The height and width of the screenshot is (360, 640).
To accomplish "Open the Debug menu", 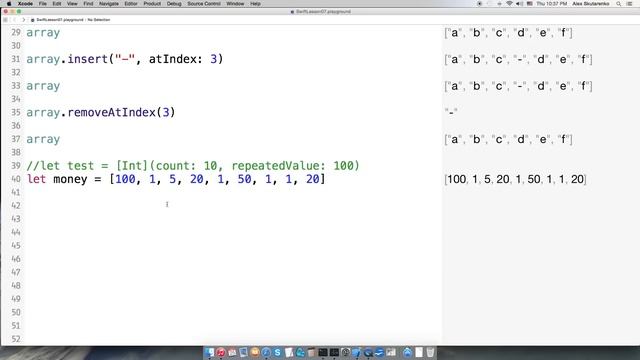I will point(174,4).
